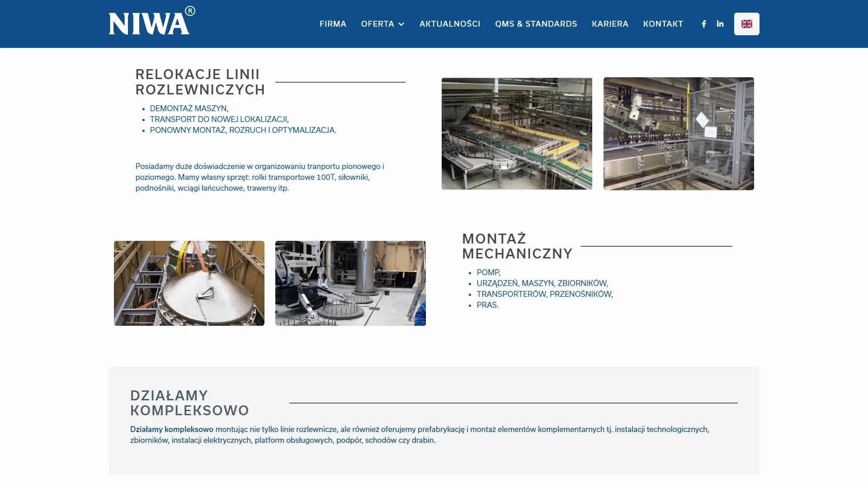
Task: Click TRANSPORT DO NOWEJ LOKALIZACJI bullet
Action: (219, 119)
